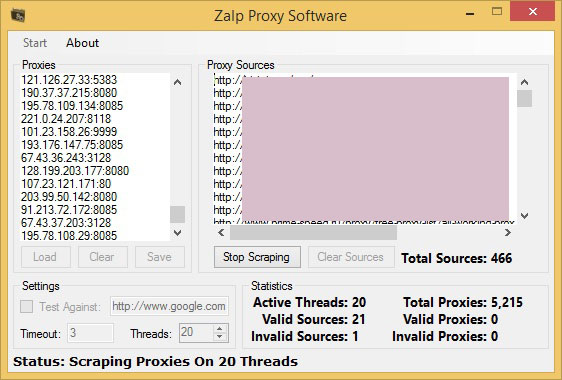Click the Total Proxies: 5,215 statistic
The width and height of the screenshot is (562, 380).
(463, 302)
